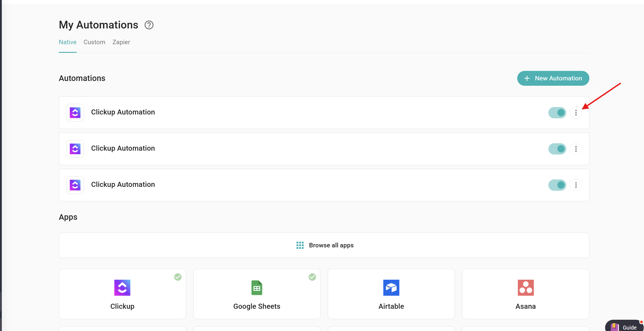Switch to the Custom tab
Image resolution: width=644 pixels, height=331 pixels.
pos(94,42)
